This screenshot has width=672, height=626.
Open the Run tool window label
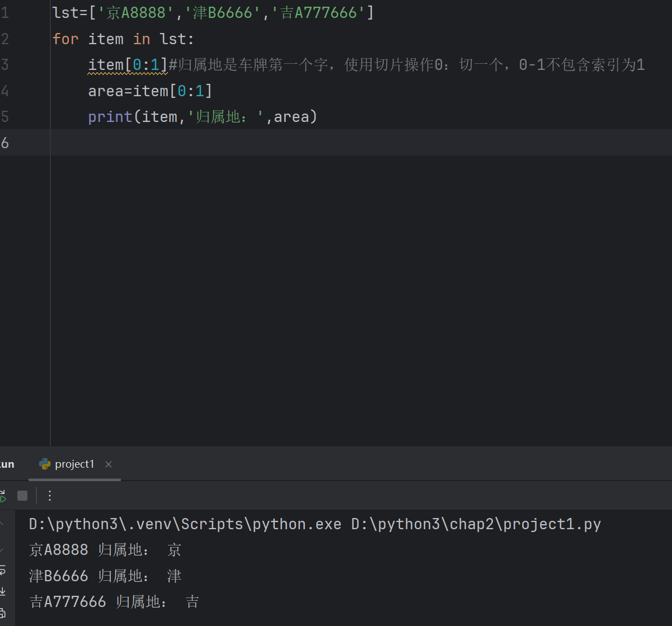point(7,464)
